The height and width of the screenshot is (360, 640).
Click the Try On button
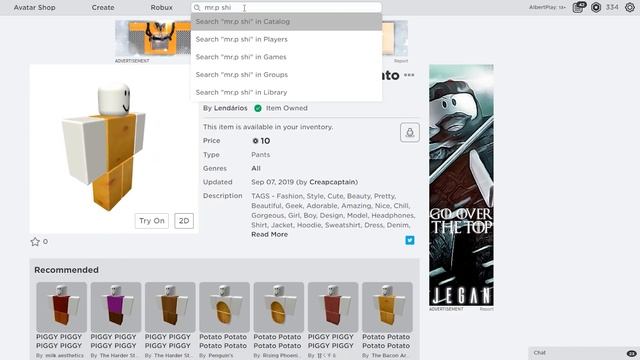click(152, 221)
